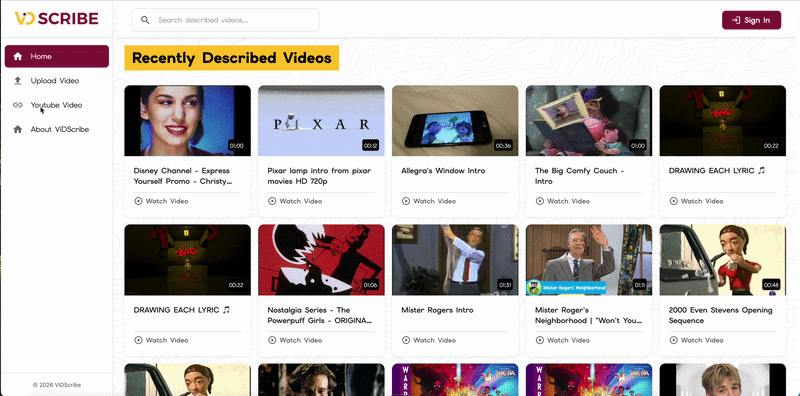800x396 pixels.
Task: Open the Pixar lamp intro thumbnail
Action: pyautogui.click(x=321, y=120)
